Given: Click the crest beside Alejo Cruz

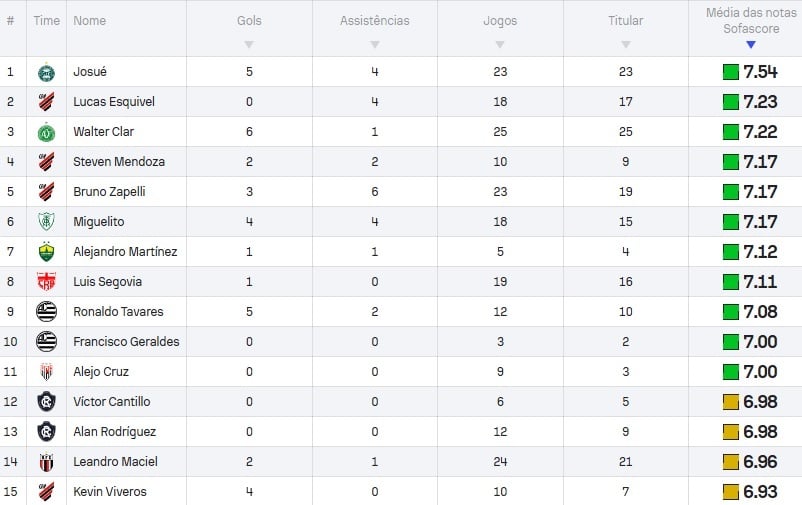Looking at the screenshot, I should [x=46, y=371].
